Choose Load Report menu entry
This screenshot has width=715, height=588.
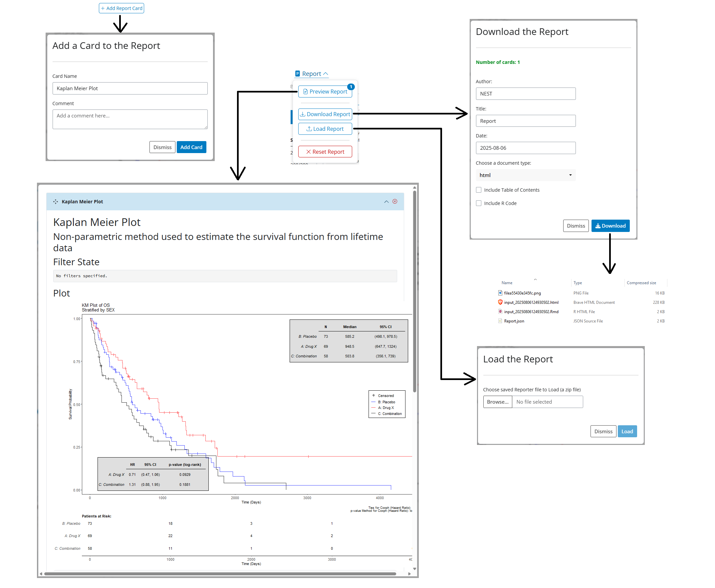pos(325,129)
